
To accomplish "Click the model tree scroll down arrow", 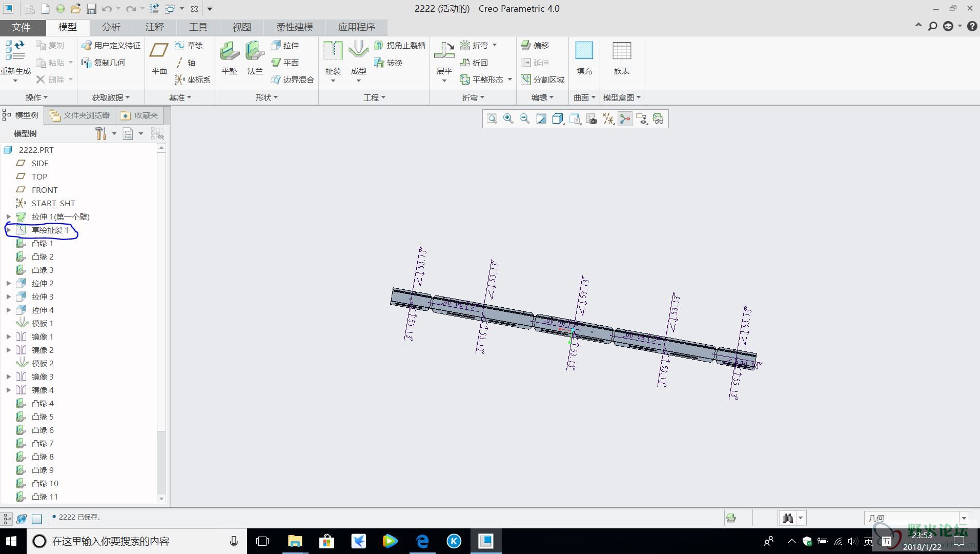I will 161,498.
